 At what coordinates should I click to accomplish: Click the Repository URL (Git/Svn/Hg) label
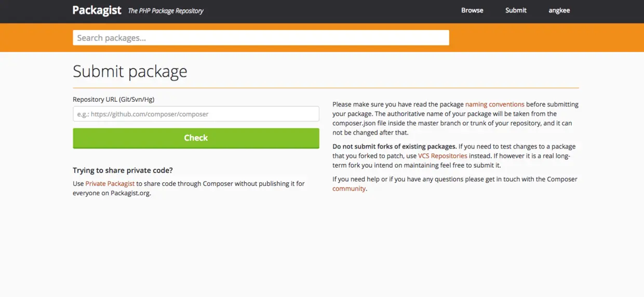[x=113, y=100]
